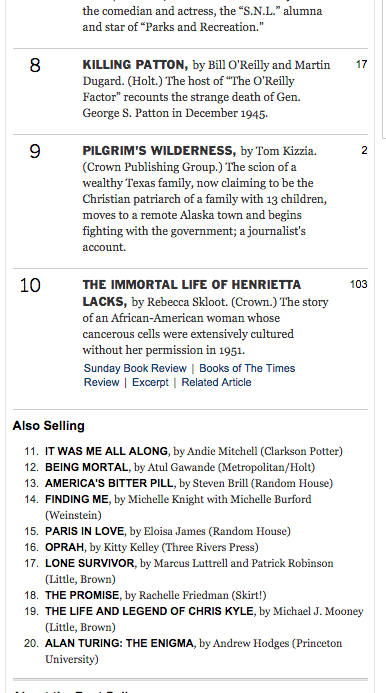Open the Excerpt link
386x693 pixels.
150,382
